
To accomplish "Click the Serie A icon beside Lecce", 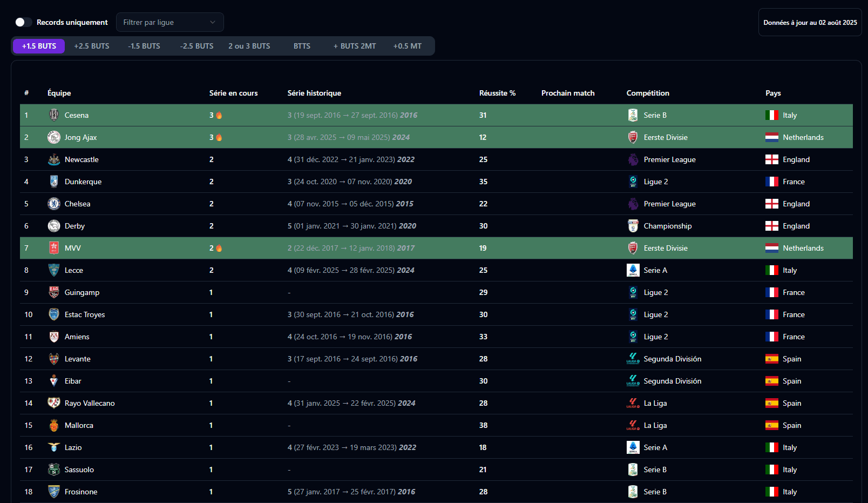I will coord(633,270).
